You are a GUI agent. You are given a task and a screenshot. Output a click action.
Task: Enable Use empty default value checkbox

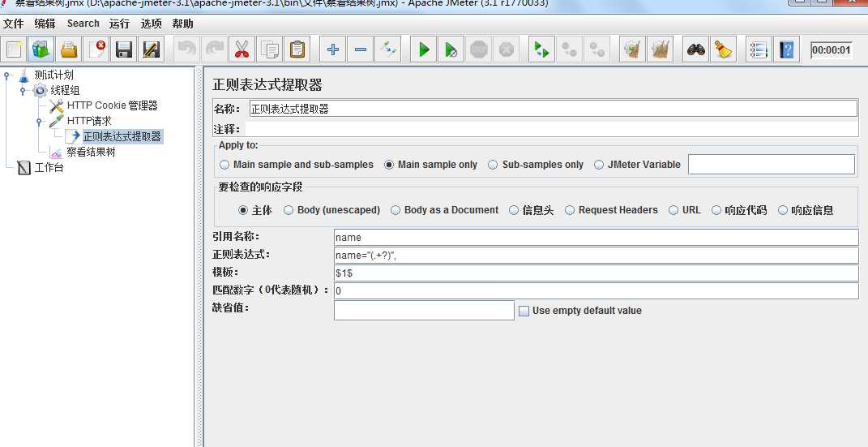pos(524,311)
